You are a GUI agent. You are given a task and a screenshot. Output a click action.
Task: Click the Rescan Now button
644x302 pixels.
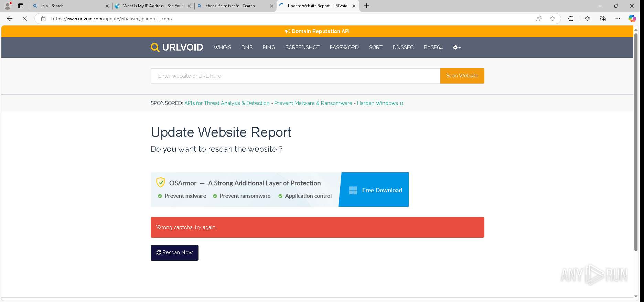[x=174, y=253]
